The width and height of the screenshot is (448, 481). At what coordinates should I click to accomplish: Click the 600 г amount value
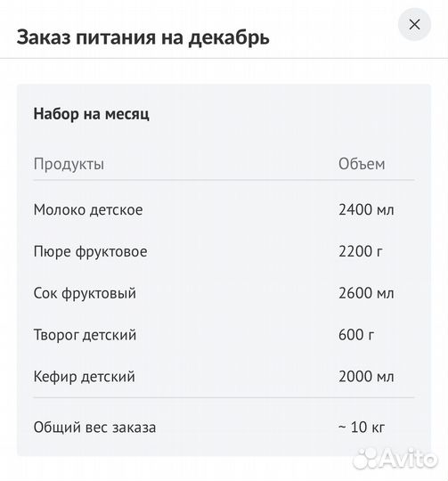pos(356,335)
